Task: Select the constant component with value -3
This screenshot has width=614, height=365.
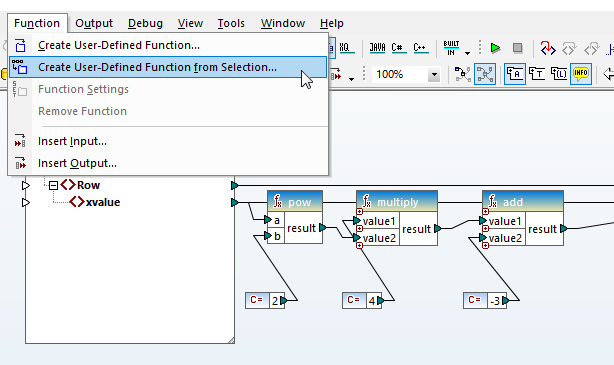Action: point(484,300)
